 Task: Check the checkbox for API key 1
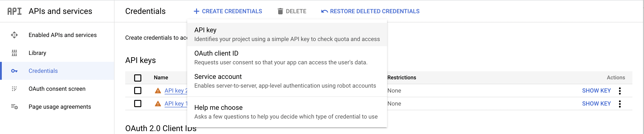tap(138, 104)
